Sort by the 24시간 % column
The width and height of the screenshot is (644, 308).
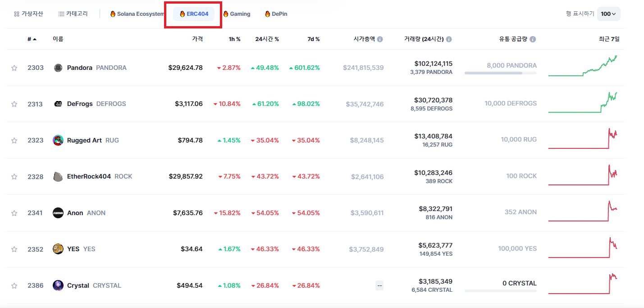267,39
